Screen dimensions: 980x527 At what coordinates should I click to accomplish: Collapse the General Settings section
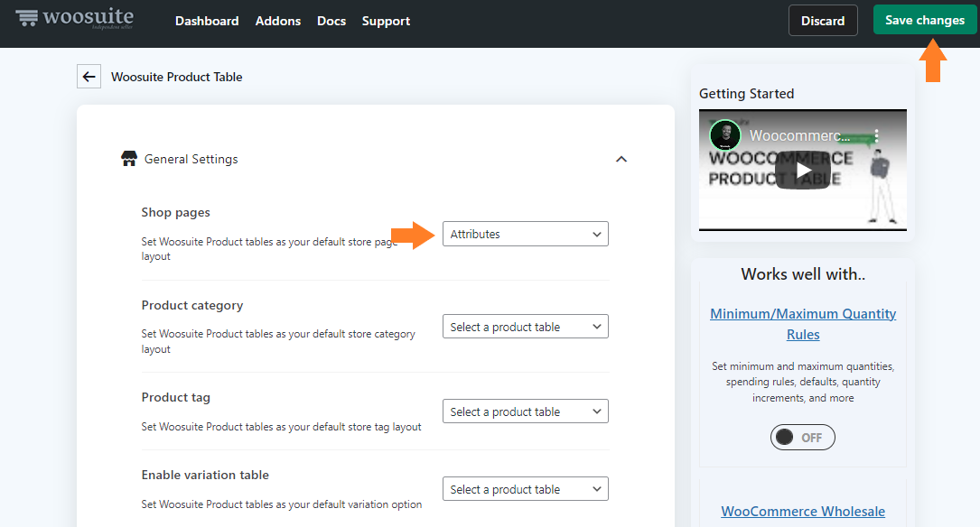[621, 159]
